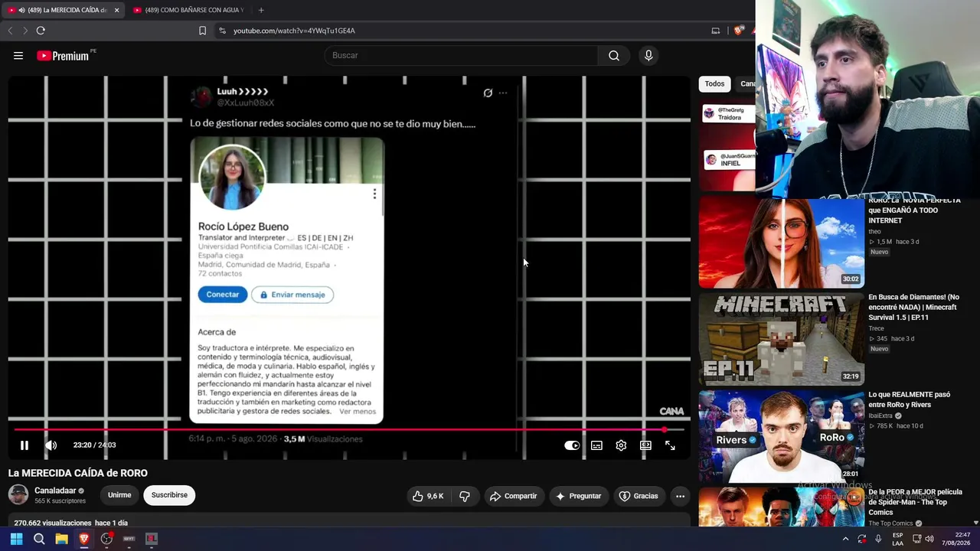
Task: Enter fullscreen mode on the video
Action: point(670,445)
